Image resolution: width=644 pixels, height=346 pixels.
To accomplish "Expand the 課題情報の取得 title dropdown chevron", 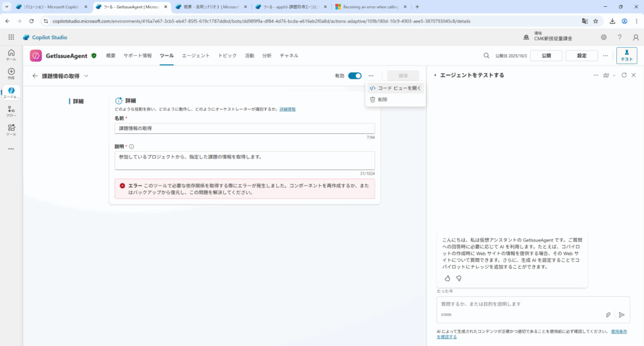I will 86,76.
